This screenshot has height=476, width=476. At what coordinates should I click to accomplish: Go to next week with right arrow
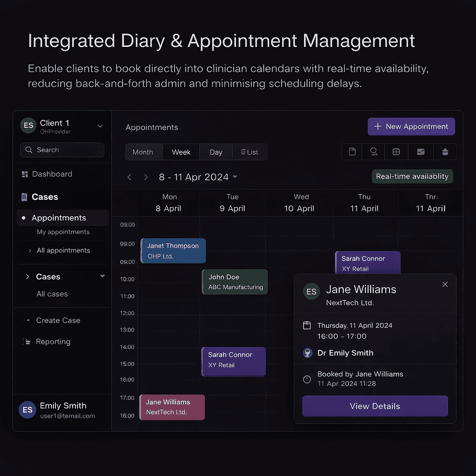[145, 177]
